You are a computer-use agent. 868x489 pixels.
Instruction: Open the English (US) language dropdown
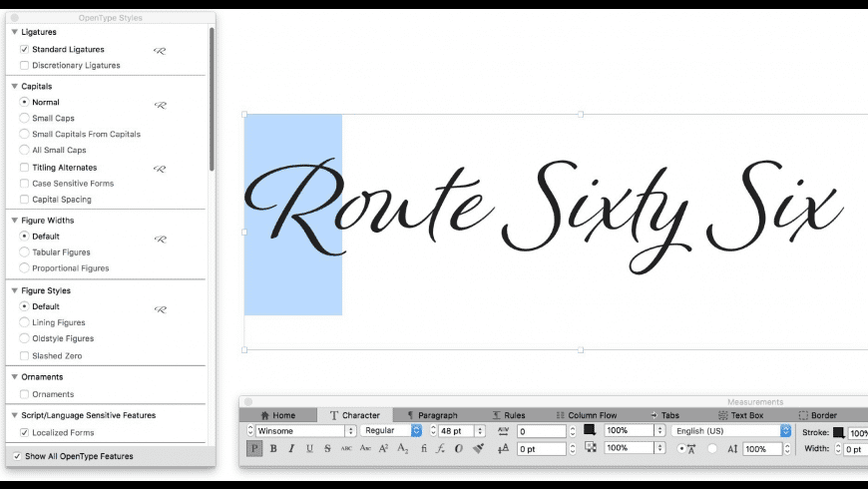pyautogui.click(x=785, y=430)
